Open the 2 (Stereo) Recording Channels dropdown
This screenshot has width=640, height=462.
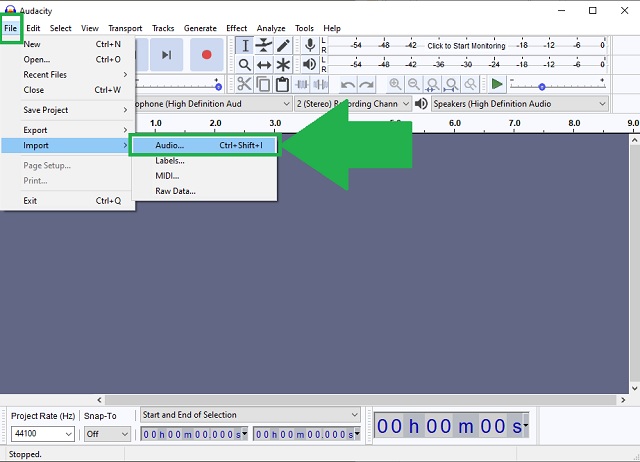[x=353, y=104]
